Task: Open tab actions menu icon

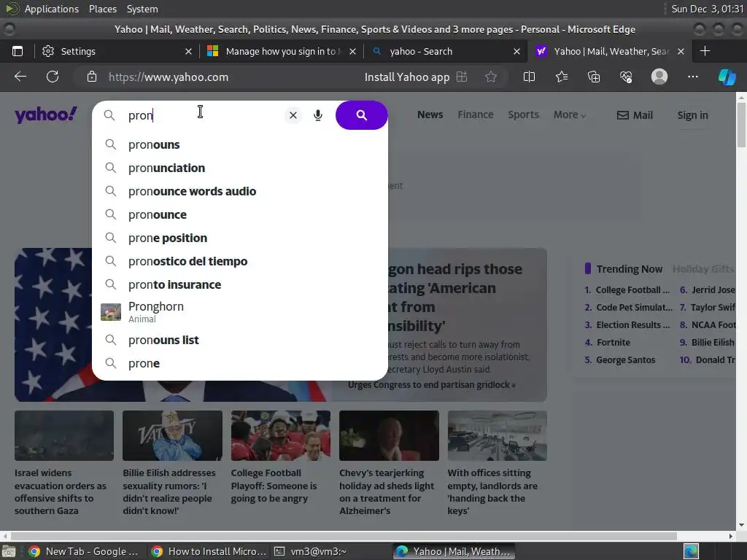Action: tap(18, 51)
